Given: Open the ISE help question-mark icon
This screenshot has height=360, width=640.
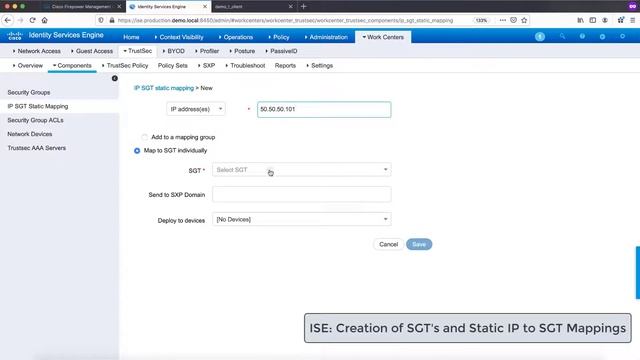Looking at the screenshot, I should (582, 36).
